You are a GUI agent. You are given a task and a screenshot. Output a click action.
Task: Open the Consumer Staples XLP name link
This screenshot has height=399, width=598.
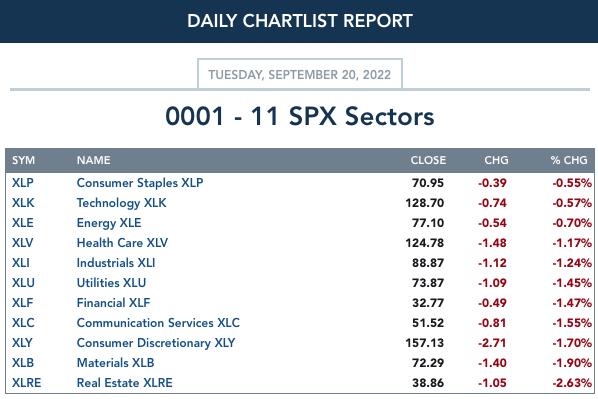pyautogui.click(x=140, y=183)
